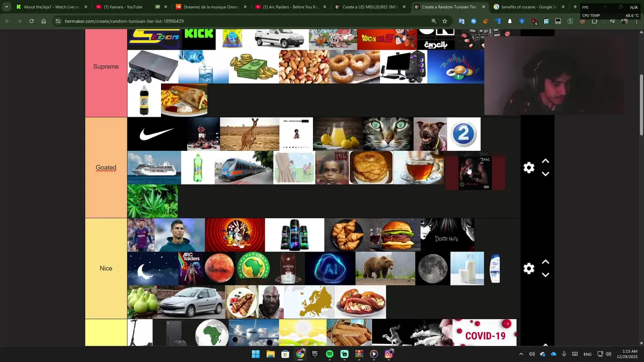Select the glowing AI brain image
Image resolution: width=644 pixels, height=362 pixels.
330,268
